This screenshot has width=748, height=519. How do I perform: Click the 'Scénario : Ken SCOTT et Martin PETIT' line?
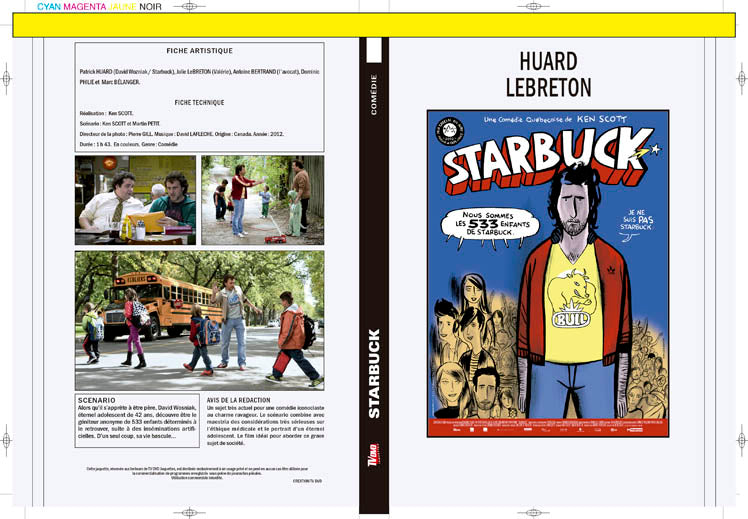point(120,124)
